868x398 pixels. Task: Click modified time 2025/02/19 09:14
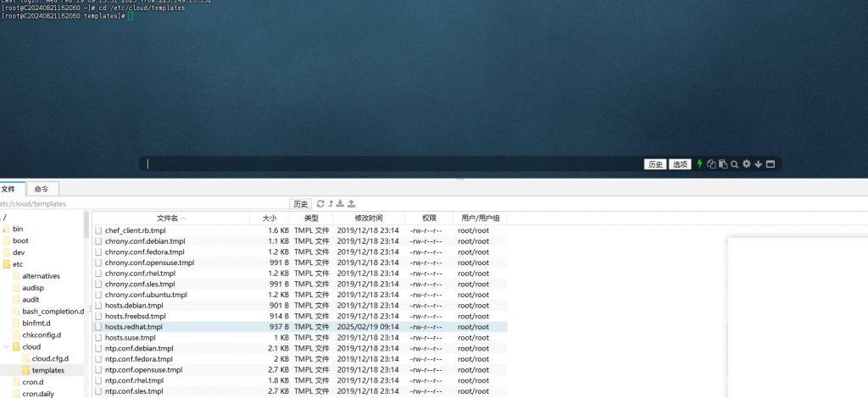pos(368,327)
